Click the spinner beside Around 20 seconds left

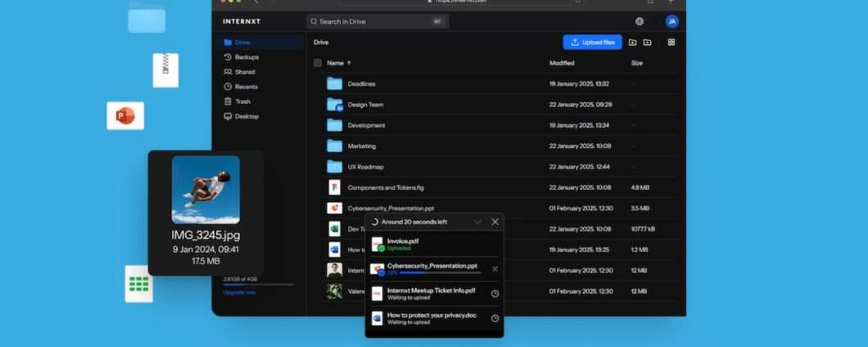tap(375, 222)
